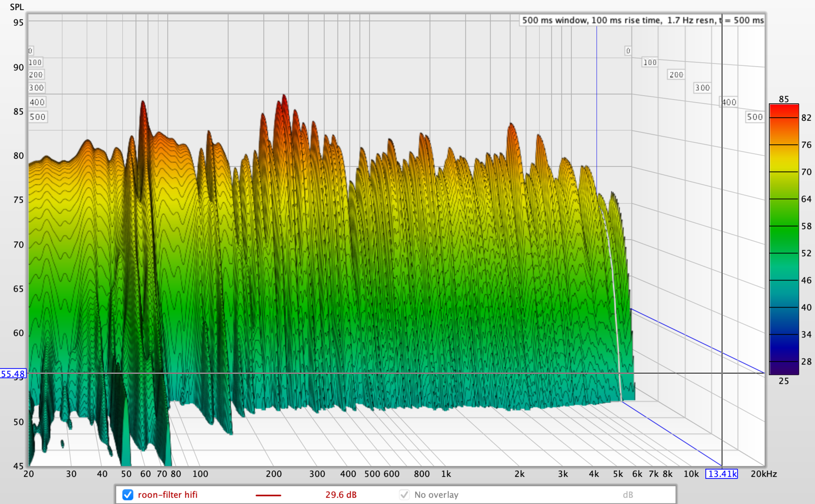
Task: Click the 0 ms time label on right axis
Action: pyautogui.click(x=628, y=51)
